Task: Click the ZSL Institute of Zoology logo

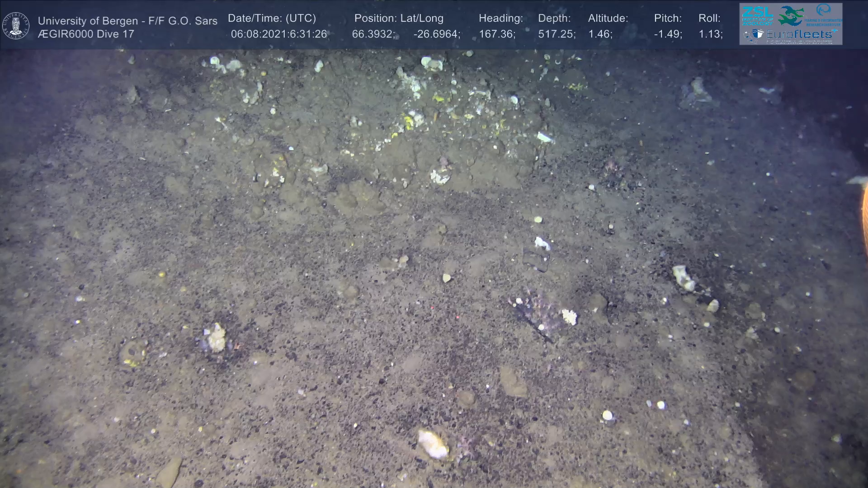Action: [x=757, y=15]
